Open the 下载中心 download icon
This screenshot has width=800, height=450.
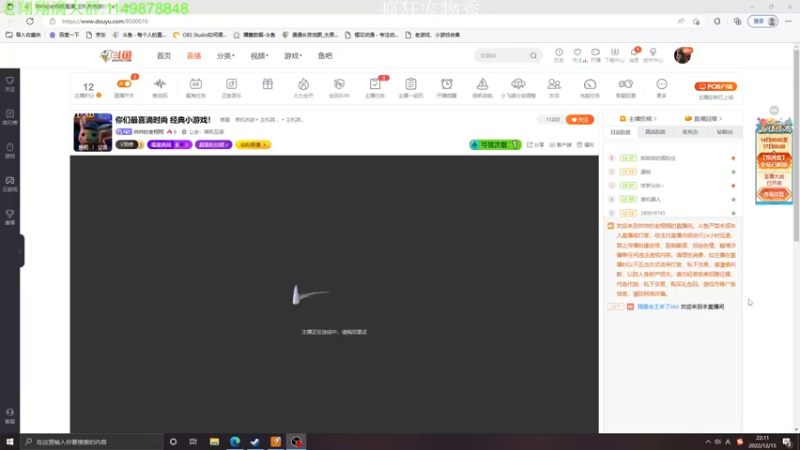coord(614,52)
